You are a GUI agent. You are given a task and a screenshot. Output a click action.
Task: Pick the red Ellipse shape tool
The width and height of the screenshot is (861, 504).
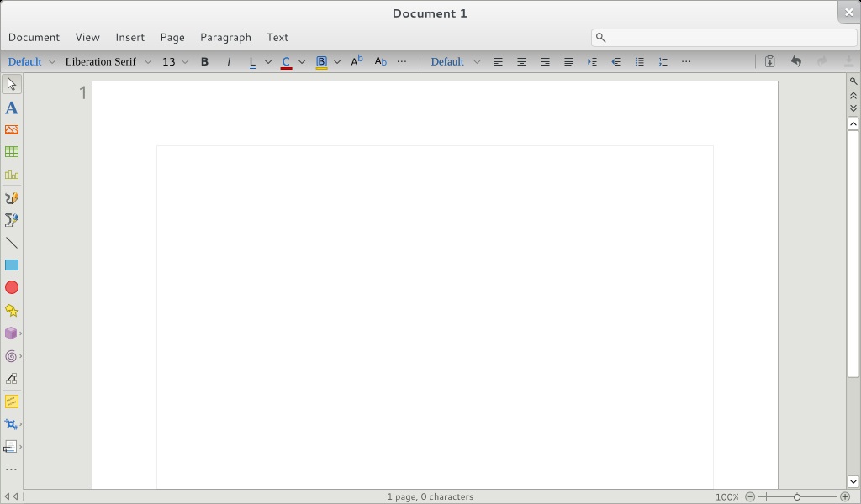point(11,288)
